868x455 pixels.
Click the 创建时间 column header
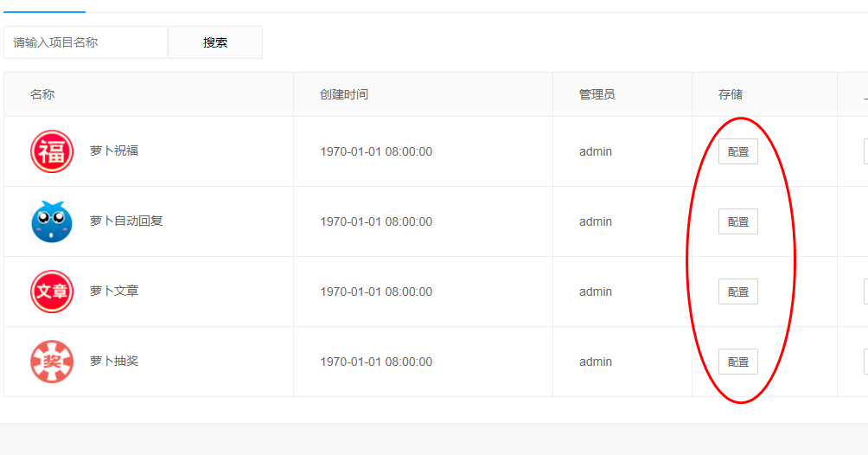pyautogui.click(x=344, y=94)
